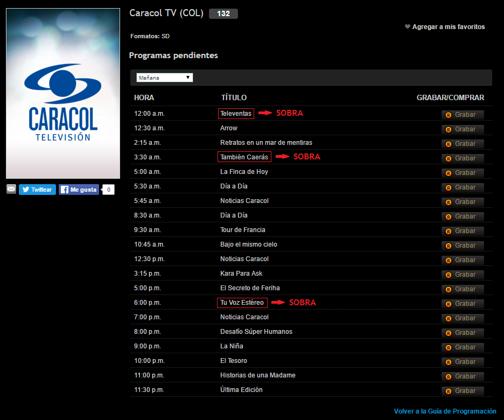Click the HORA column header
504x420 pixels.
pyautogui.click(x=144, y=97)
